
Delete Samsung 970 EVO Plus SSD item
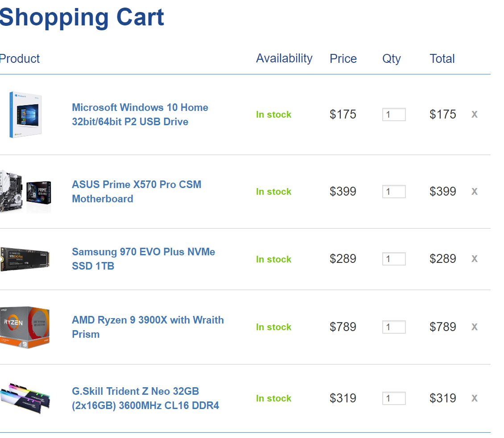(x=475, y=259)
